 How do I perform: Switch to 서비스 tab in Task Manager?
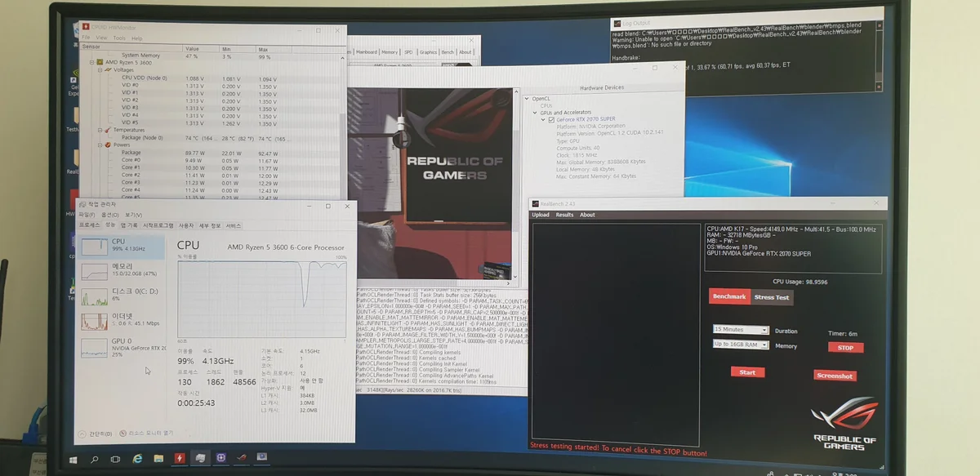[234, 225]
